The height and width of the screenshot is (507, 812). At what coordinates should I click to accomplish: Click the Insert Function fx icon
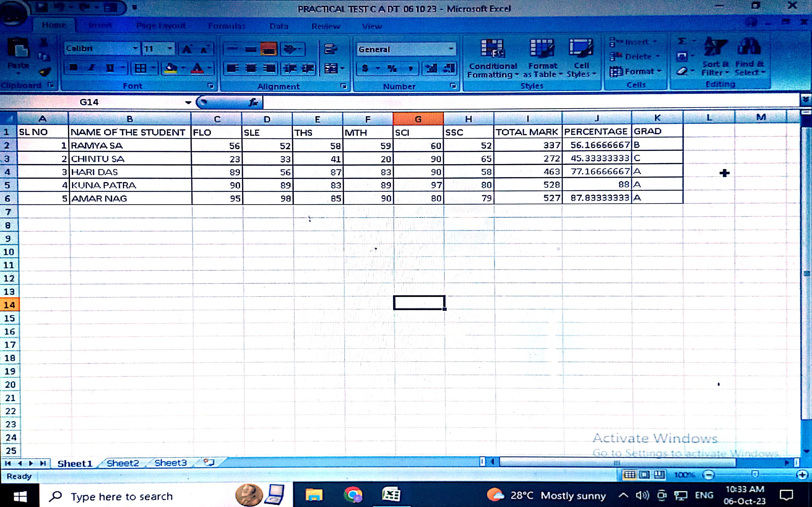point(253,102)
